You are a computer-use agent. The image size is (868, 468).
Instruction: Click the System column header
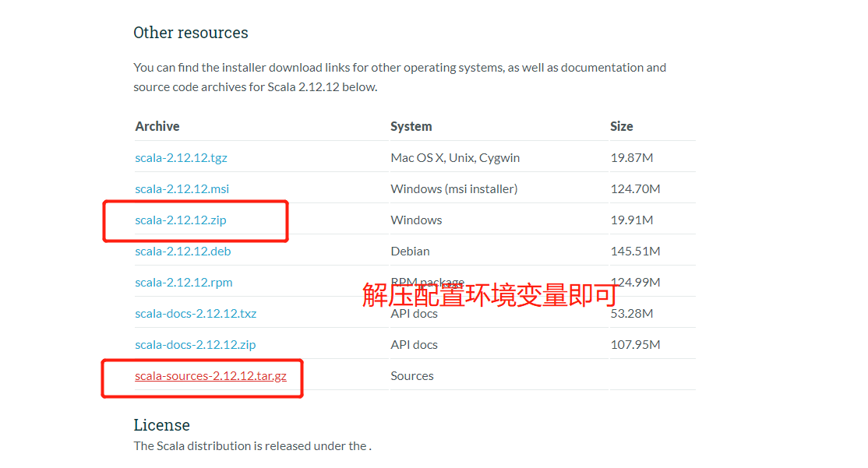411,126
